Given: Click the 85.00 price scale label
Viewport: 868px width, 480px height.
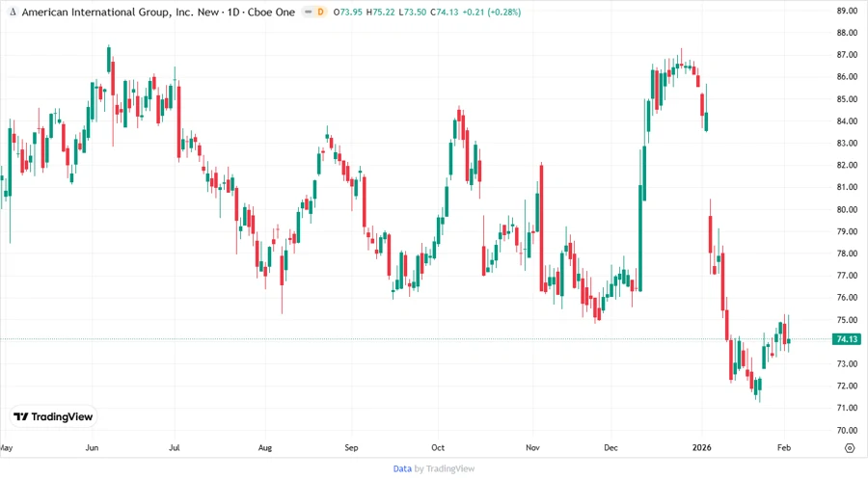Looking at the screenshot, I should [x=847, y=99].
